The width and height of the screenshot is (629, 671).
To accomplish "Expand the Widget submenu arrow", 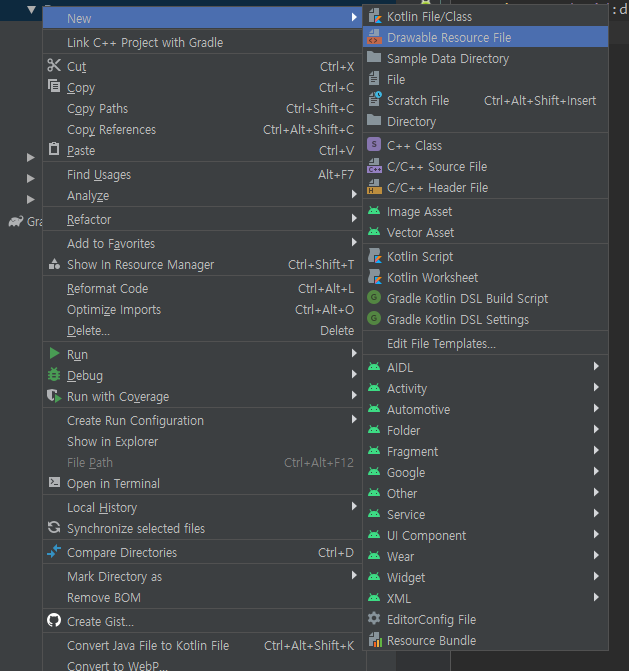I will [x=596, y=576].
